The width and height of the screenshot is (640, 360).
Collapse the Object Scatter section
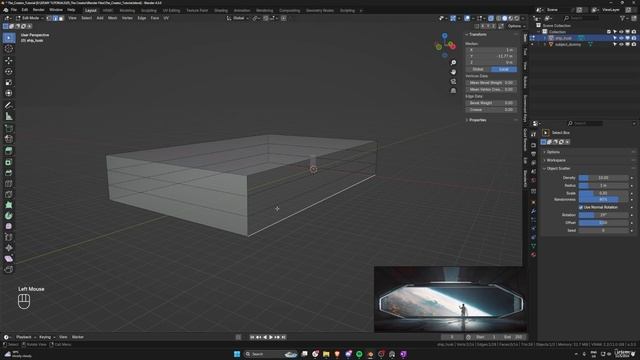click(557, 169)
